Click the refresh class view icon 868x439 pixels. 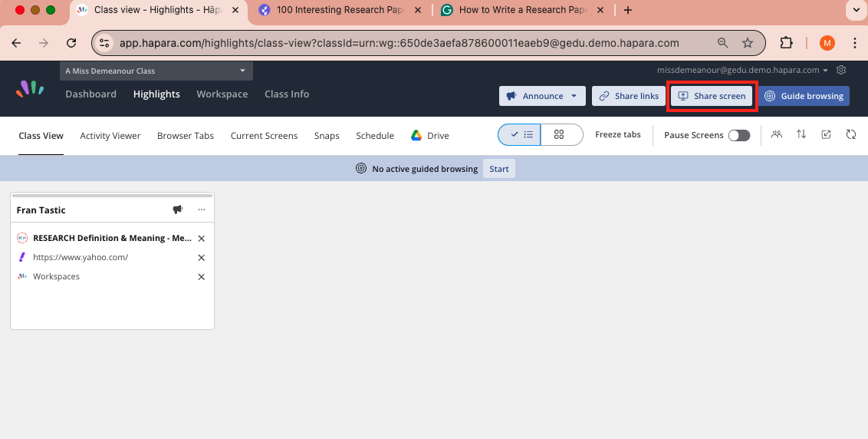[x=851, y=134]
